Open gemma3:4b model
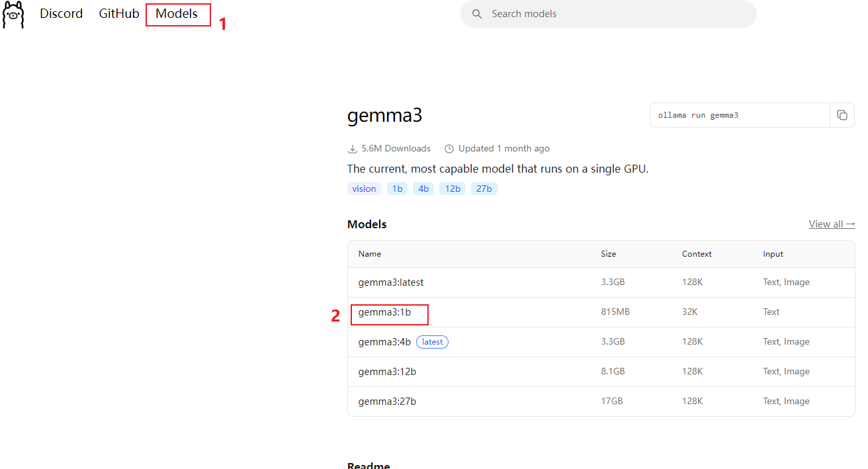The height and width of the screenshot is (469, 868). (384, 342)
